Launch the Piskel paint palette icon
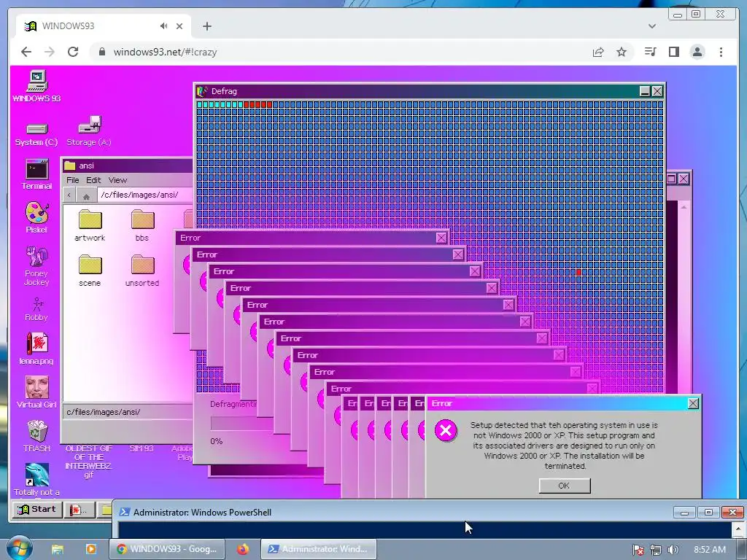Image resolution: width=747 pixels, height=560 pixels. (x=36, y=217)
